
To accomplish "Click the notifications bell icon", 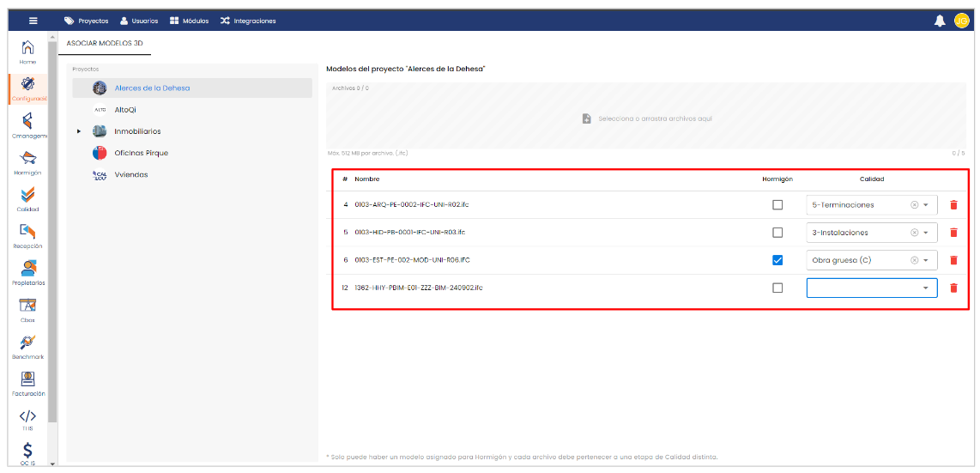I will click(x=940, y=21).
